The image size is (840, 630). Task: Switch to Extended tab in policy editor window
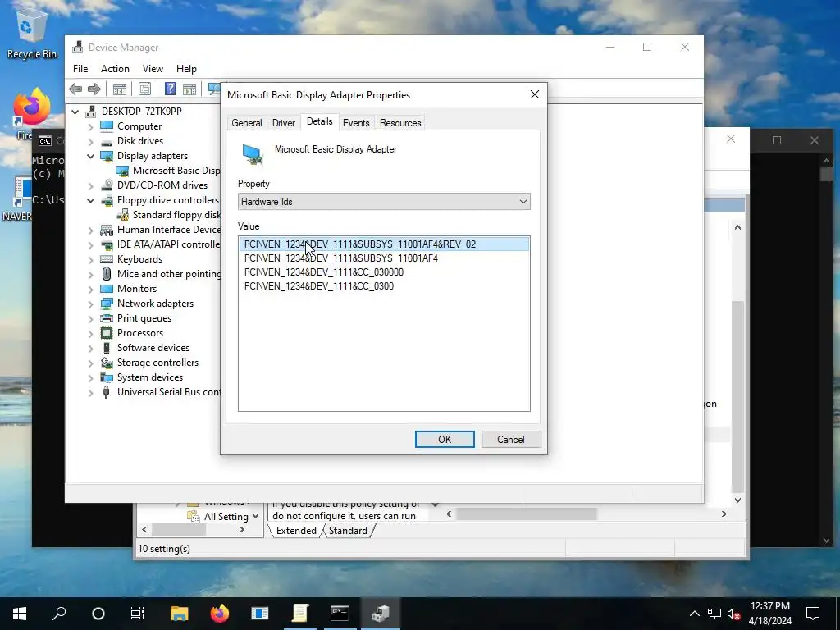point(295,531)
